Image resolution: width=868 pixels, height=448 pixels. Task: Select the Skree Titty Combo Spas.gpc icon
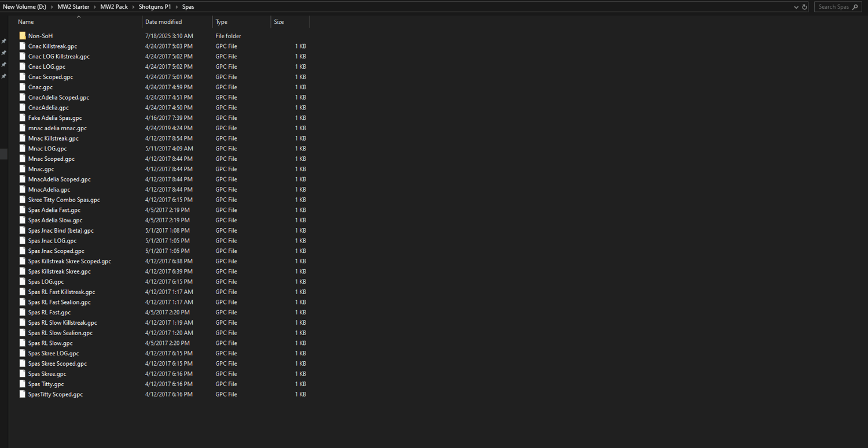pos(23,200)
